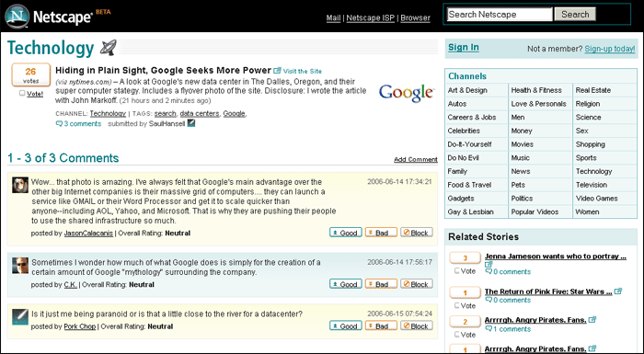Select Do No Evil channel

(x=464, y=158)
